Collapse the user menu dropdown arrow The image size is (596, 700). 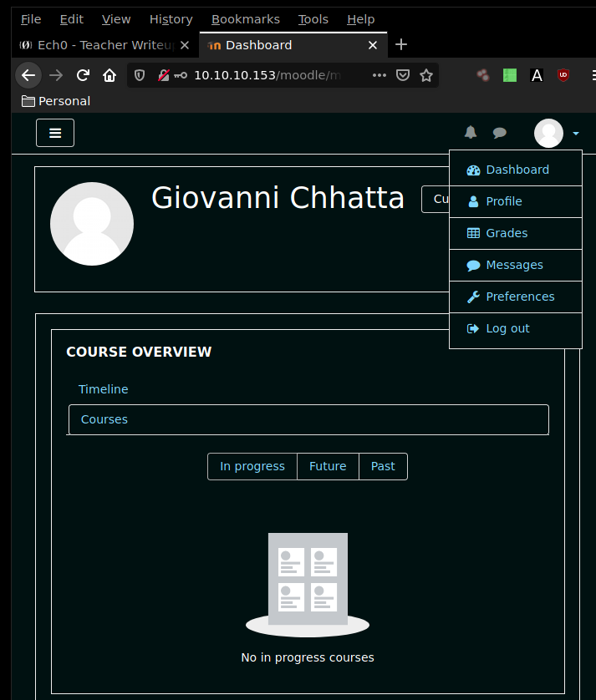coord(576,134)
